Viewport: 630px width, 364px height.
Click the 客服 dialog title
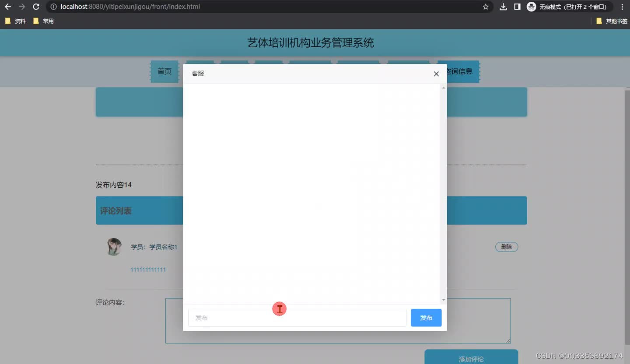[198, 73]
